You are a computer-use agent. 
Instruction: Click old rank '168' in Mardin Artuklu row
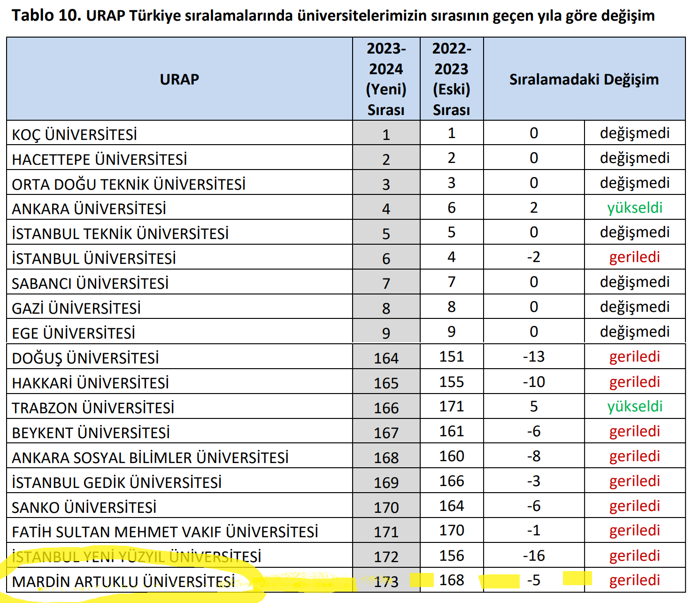coord(452,580)
